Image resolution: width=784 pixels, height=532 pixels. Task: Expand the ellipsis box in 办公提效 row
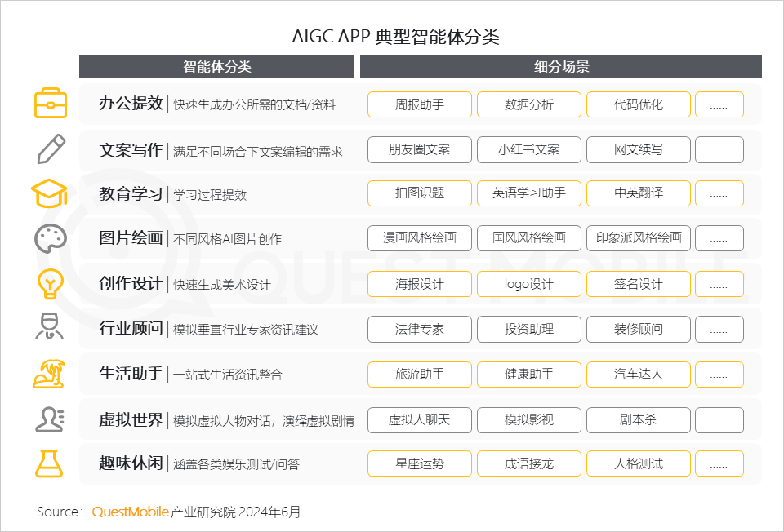719,104
